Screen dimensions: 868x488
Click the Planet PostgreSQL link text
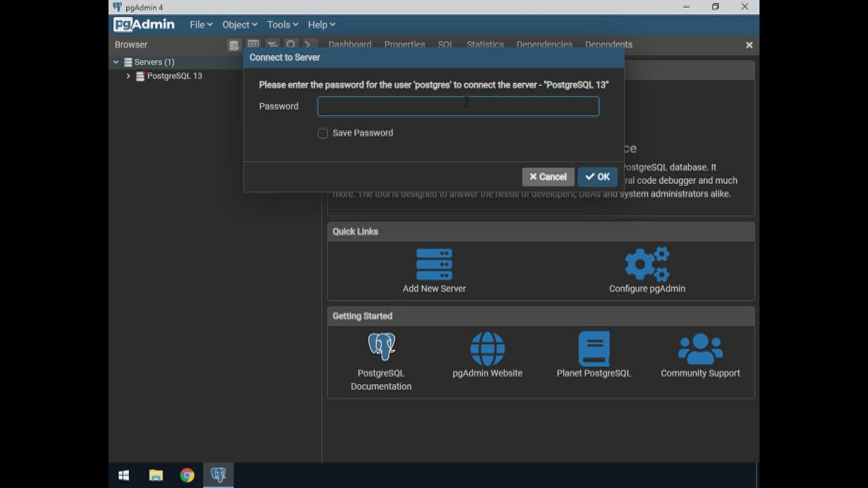point(594,373)
